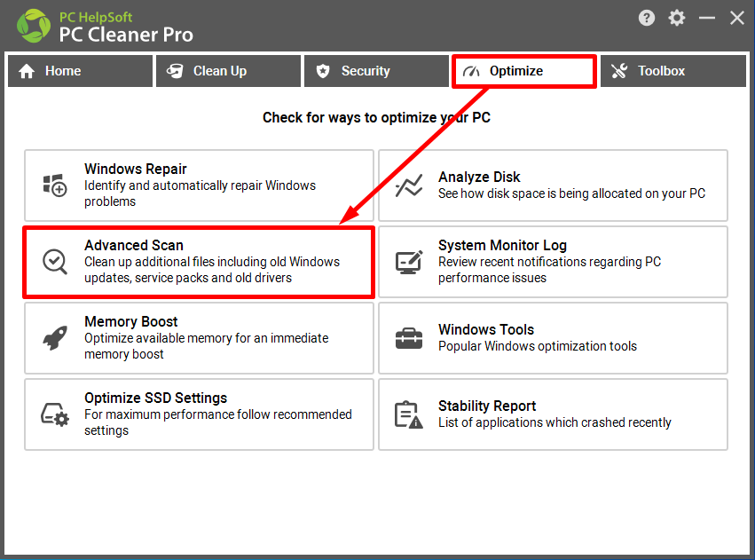This screenshot has height=560, width=755.
Task: Close the PC Cleaner Pro window
Action: point(736,19)
